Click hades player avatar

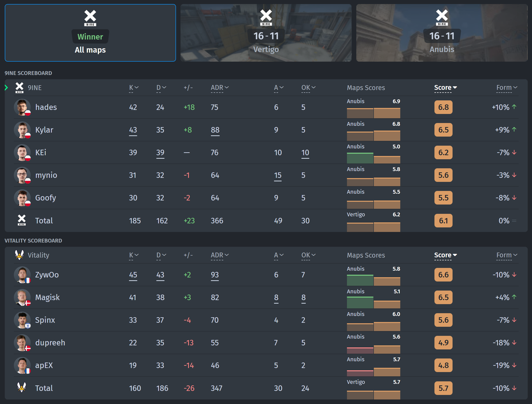point(22,107)
